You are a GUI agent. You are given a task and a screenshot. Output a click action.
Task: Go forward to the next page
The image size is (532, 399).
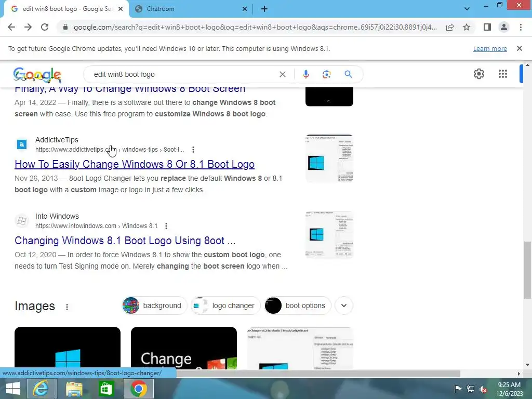[28, 27]
